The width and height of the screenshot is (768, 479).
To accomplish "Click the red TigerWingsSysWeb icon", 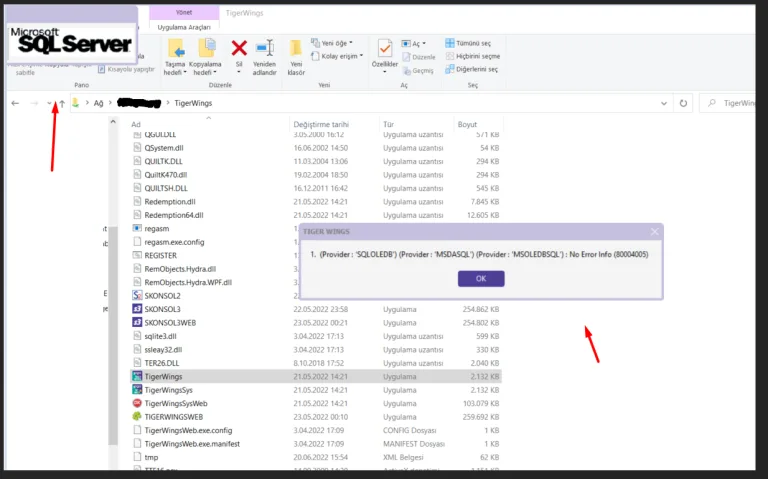I will [137, 403].
